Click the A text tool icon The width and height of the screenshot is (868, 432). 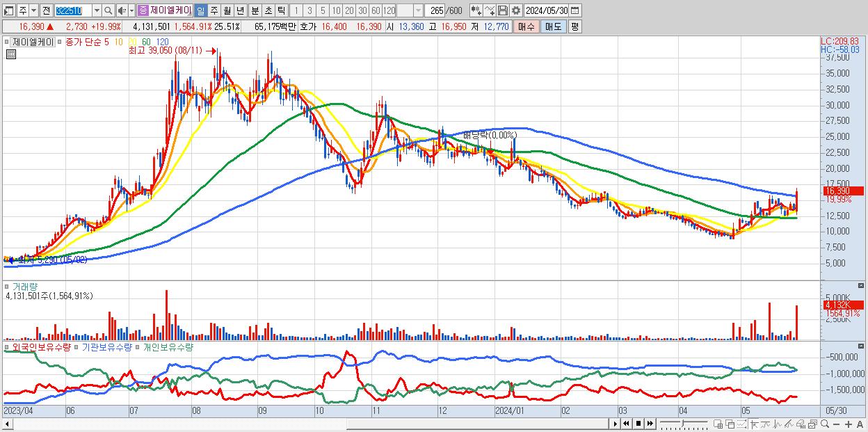pyautogui.click(x=860, y=424)
